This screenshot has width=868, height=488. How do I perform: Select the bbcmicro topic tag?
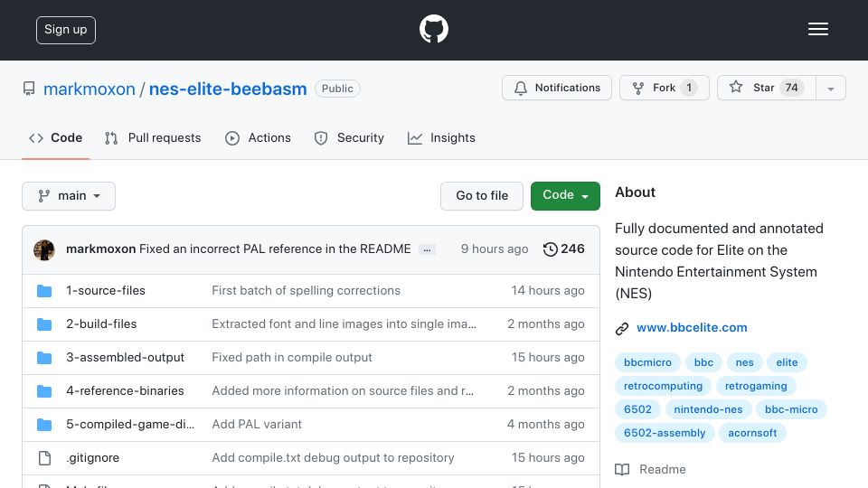pos(647,362)
